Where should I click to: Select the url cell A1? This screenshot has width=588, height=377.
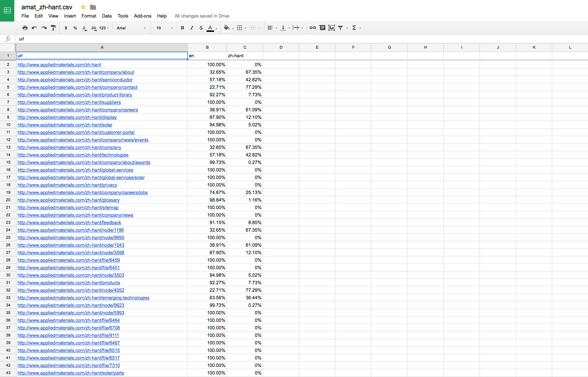102,55
